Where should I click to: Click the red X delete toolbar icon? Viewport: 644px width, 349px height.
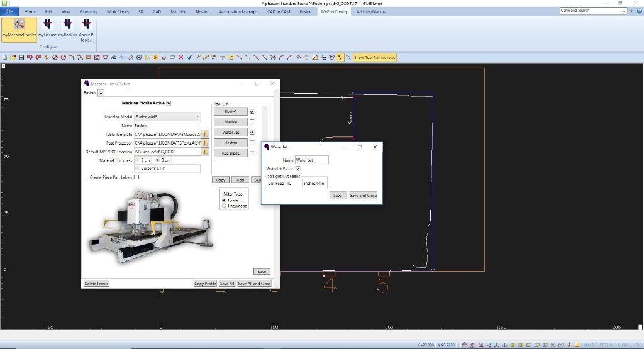(180, 57)
